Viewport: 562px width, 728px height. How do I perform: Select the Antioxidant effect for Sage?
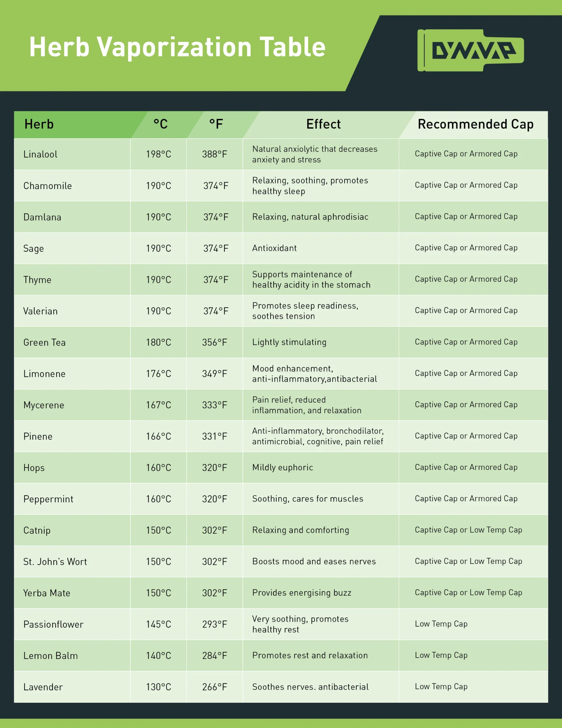pos(274,248)
